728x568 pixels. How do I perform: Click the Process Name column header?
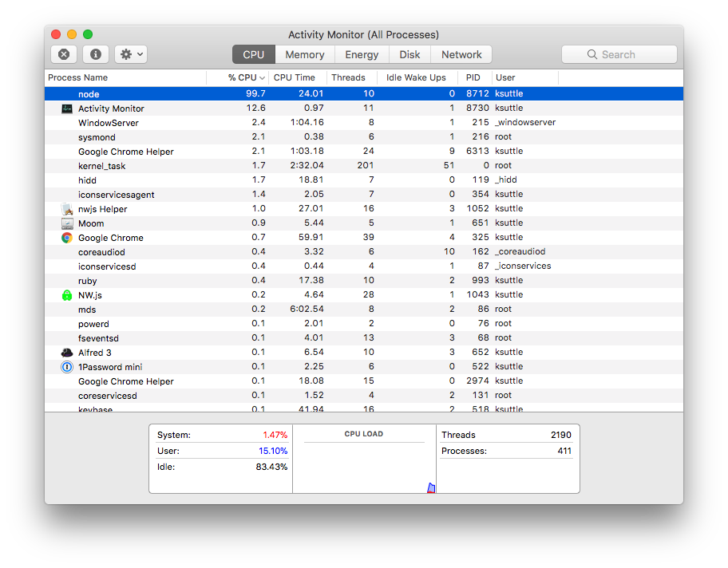tap(77, 77)
